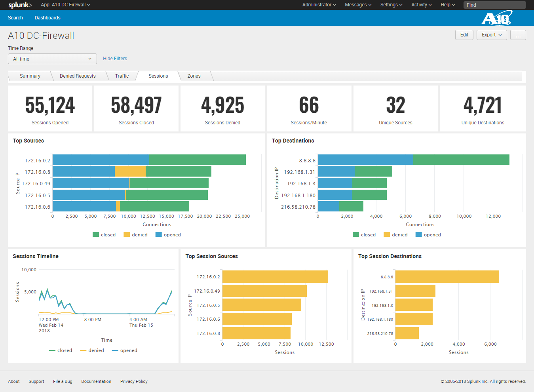Click the 4:00 AM Thu Feb 15 timeline label

[141, 322]
